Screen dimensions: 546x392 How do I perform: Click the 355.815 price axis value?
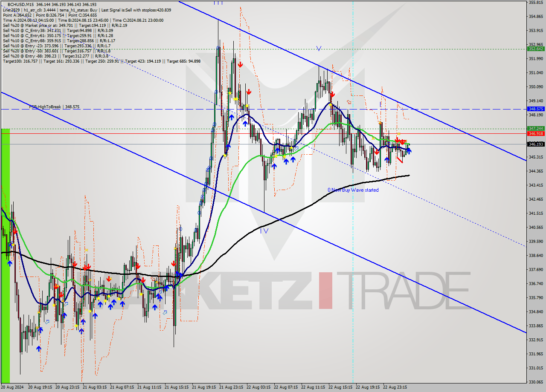536,3
